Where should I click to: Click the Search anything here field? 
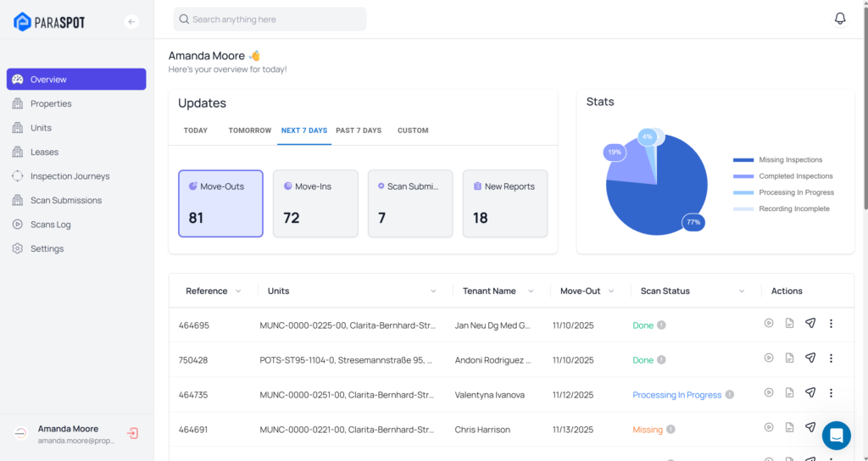(270, 19)
